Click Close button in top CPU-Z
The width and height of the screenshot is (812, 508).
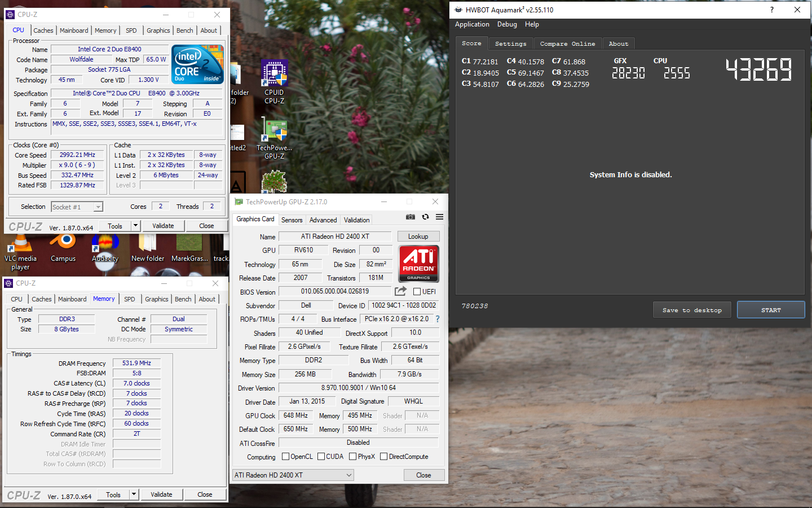tap(206, 226)
